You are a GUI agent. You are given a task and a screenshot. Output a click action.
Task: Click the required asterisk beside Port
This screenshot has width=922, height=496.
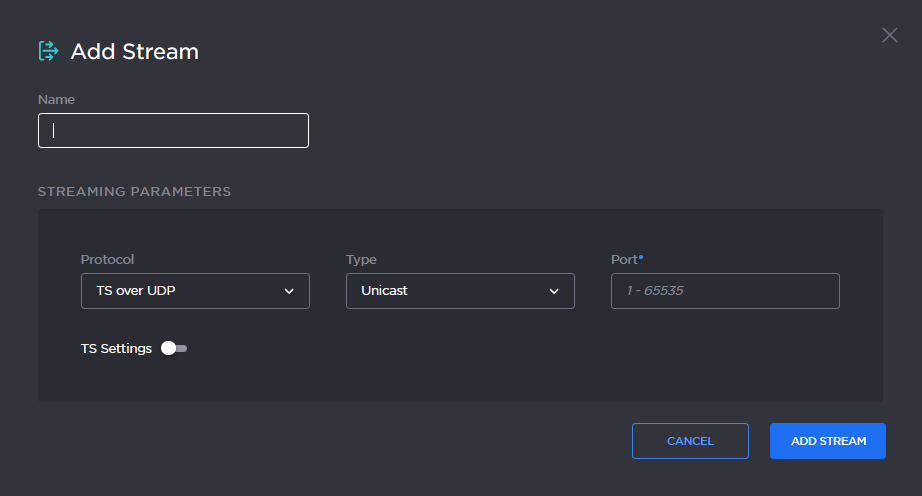coord(641,257)
